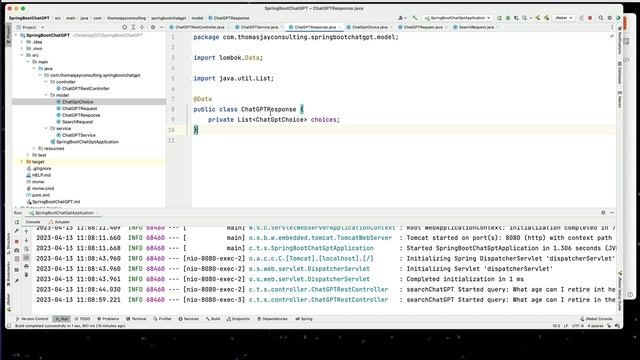
Task: Expand the .idea folder
Action: (x=22, y=42)
